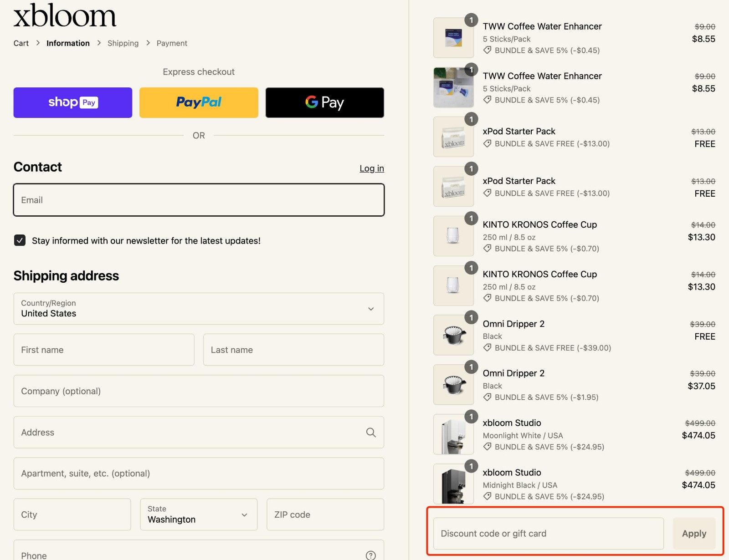Select PayPal express checkout
Viewport: 729px width, 560px height.
(x=199, y=102)
